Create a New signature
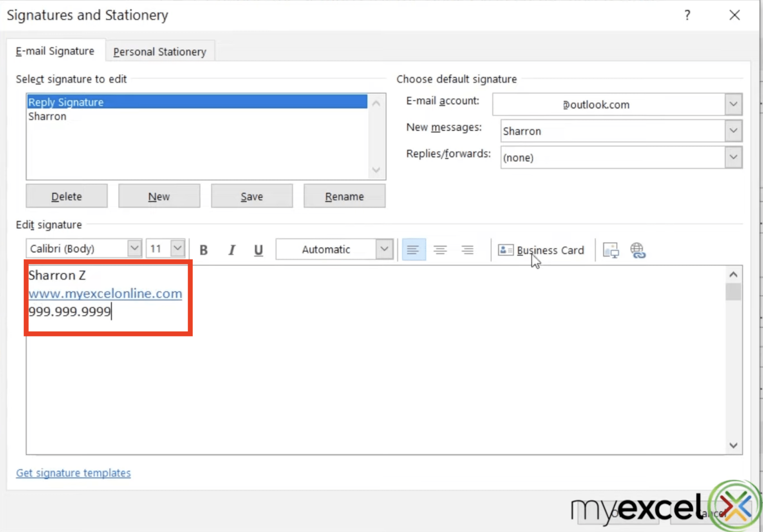Screen dimensions: 763x532 pyautogui.click(x=159, y=196)
